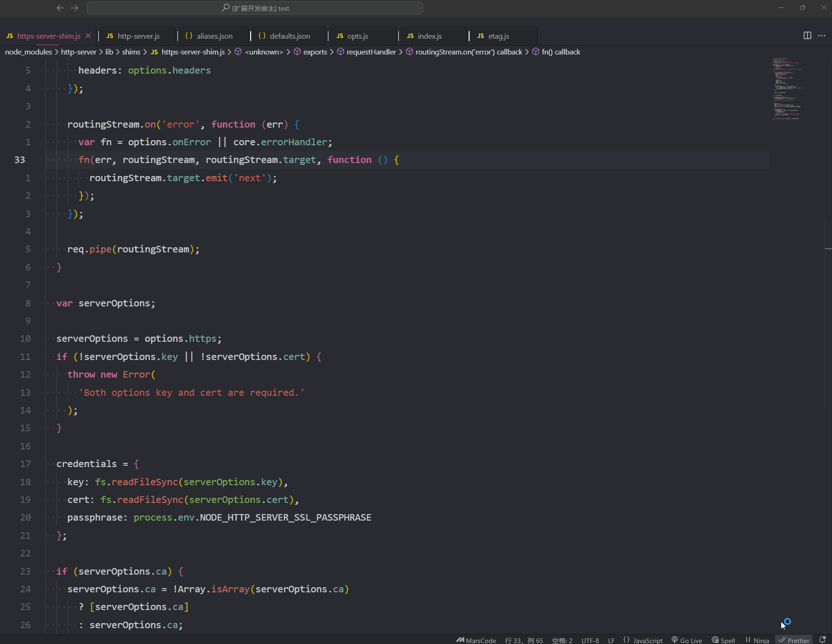Open the notifications bell

click(x=823, y=640)
